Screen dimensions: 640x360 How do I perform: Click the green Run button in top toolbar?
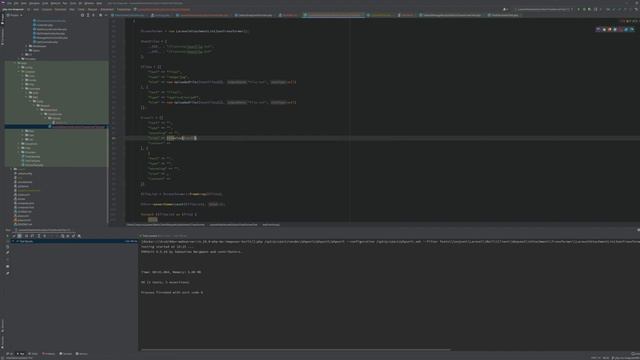tap(578, 9)
